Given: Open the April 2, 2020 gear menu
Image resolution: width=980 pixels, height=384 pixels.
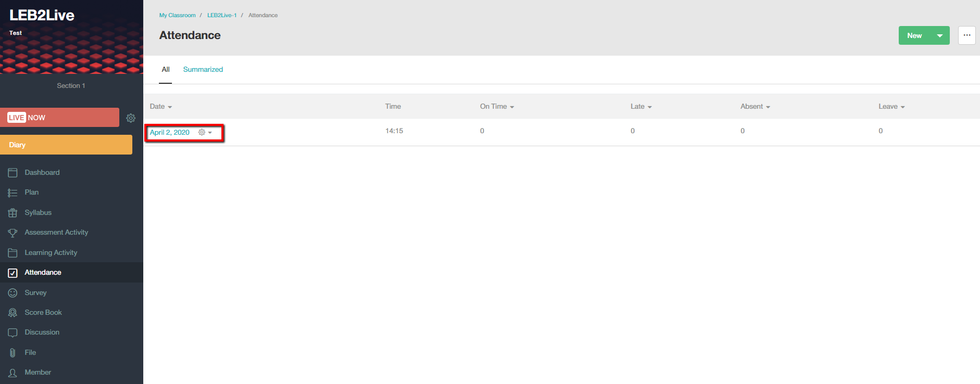Looking at the screenshot, I should pyautogui.click(x=205, y=133).
